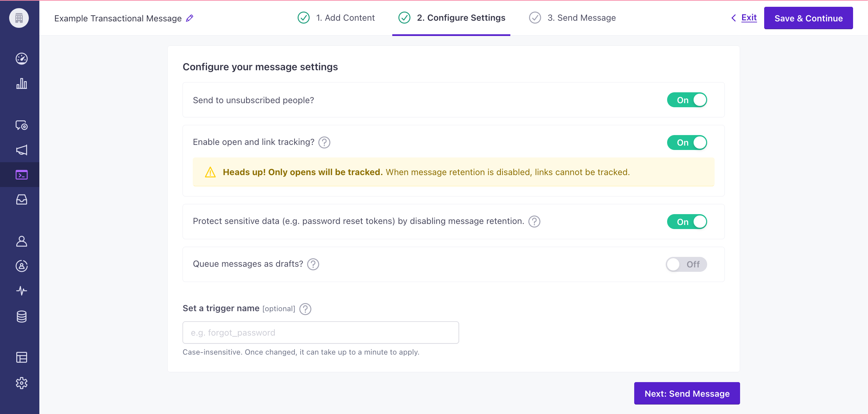Show help for open and link tracking

(324, 143)
